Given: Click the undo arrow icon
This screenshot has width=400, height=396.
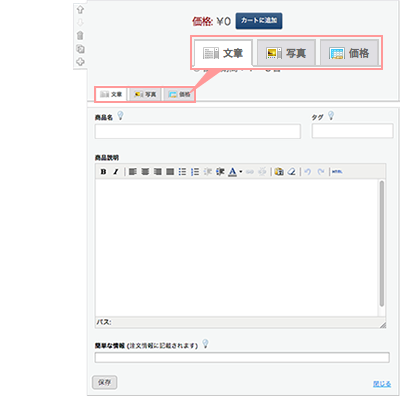Looking at the screenshot, I should [308, 172].
